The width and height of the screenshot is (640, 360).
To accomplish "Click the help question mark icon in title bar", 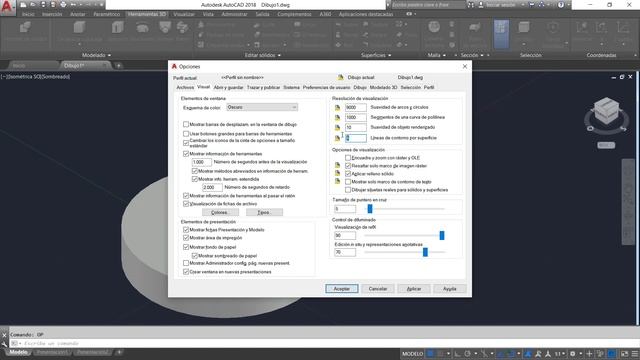I will 561,5.
